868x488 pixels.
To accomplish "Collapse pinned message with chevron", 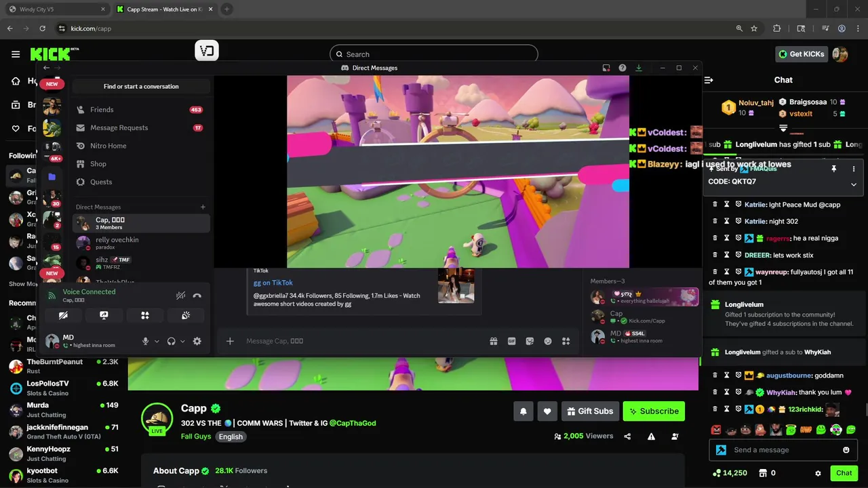I will pyautogui.click(x=854, y=184).
